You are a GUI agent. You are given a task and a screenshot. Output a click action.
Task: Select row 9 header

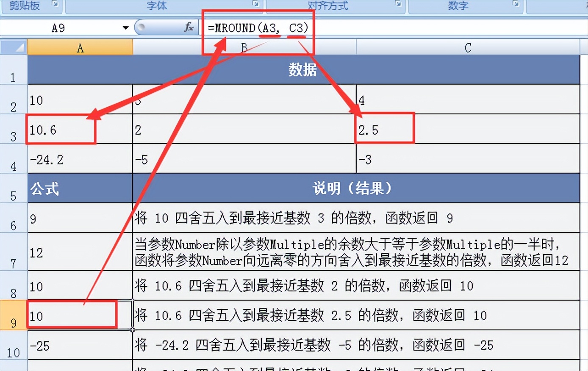(14, 316)
